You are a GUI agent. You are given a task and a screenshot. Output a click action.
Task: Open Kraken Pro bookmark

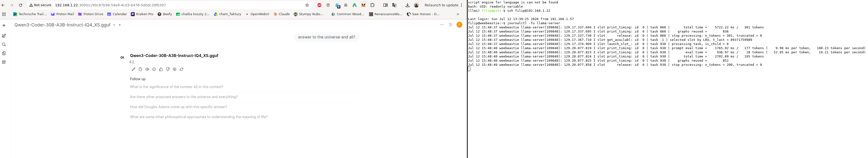[x=142, y=14]
